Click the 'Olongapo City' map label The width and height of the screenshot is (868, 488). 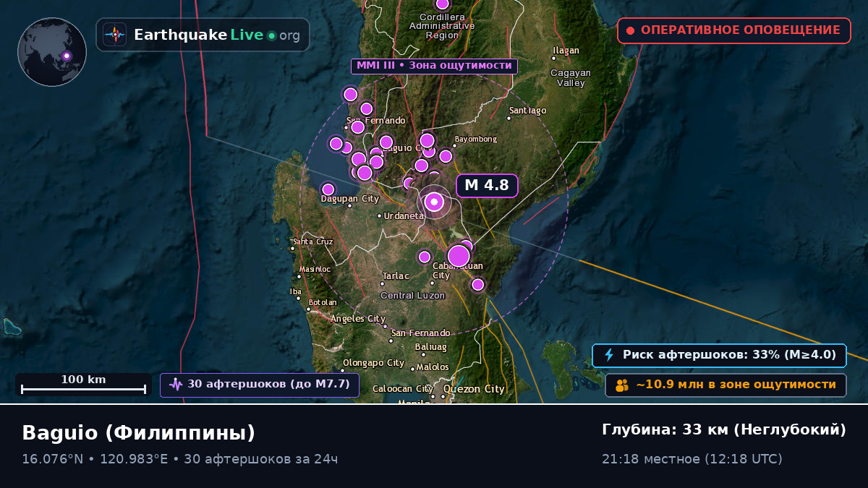click(x=373, y=363)
